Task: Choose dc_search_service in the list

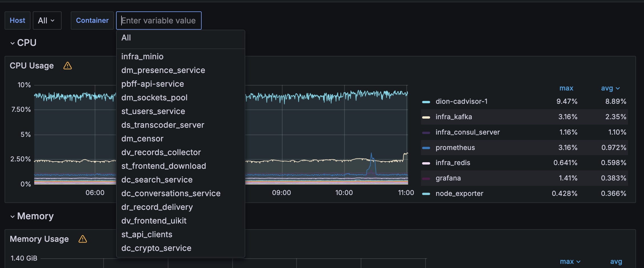Action: coord(181,180)
